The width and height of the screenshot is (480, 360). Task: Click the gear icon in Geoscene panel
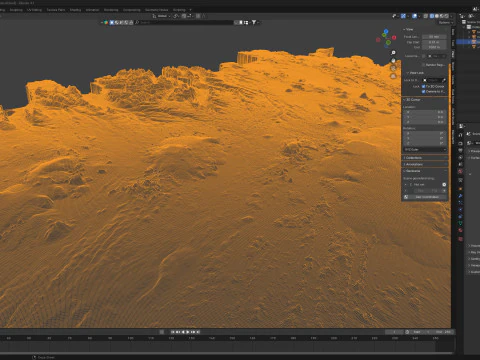tap(444, 184)
